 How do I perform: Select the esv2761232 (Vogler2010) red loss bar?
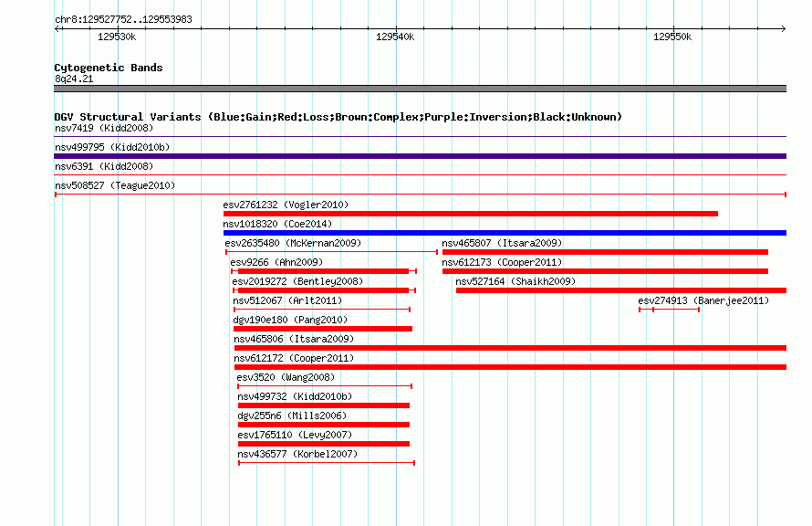pos(470,214)
